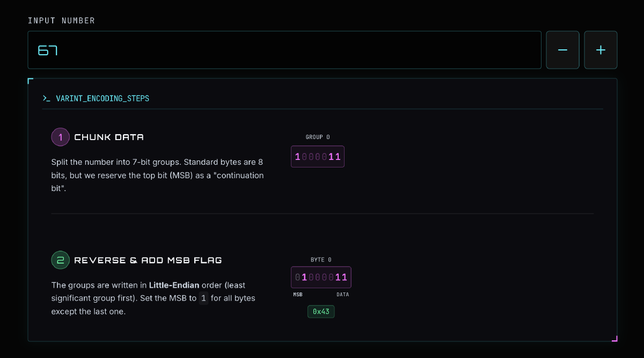The width and height of the screenshot is (644, 358).
Task: Click the bold Little-Endian text
Action: (x=174, y=285)
